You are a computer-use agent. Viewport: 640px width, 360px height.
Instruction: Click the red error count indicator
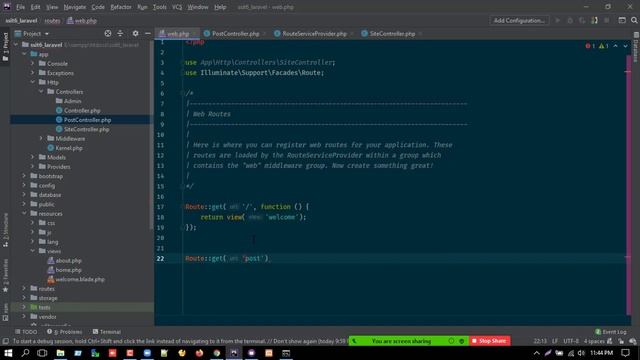point(590,46)
